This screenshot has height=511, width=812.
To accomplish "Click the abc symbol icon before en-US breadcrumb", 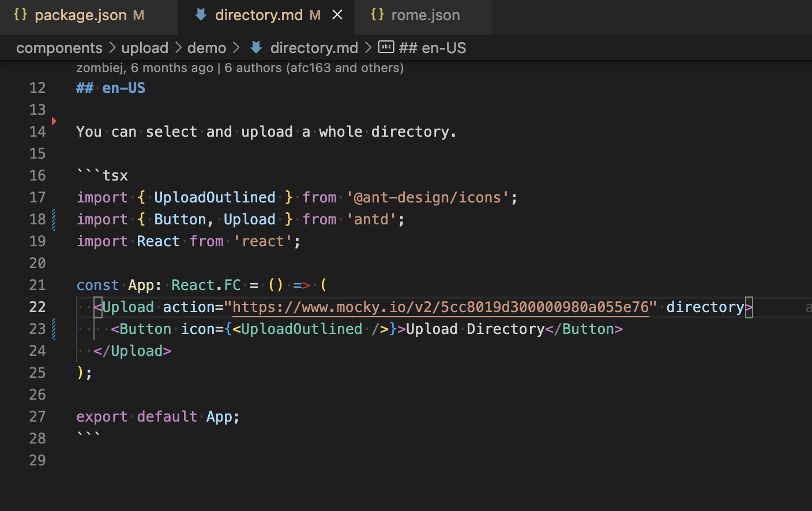I will (386, 47).
